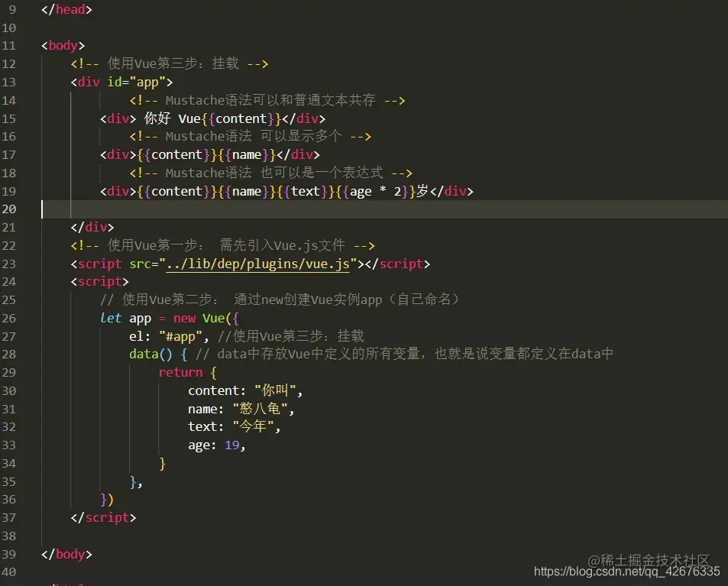Click the comment '需先引入Vue.js文件'
This screenshot has width=728, height=586.
pos(283,246)
